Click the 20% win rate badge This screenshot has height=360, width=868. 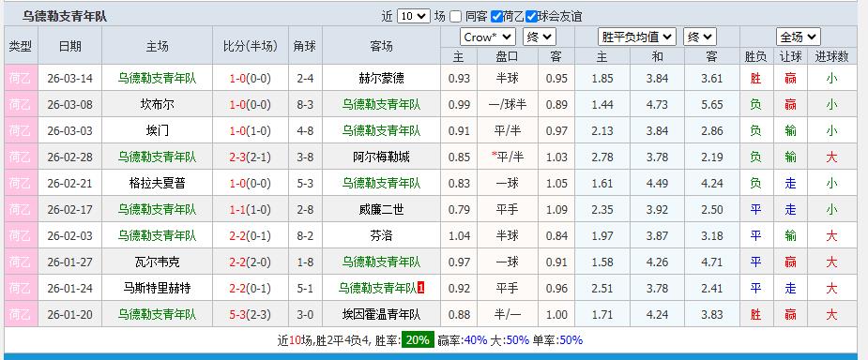pyautogui.click(x=418, y=340)
